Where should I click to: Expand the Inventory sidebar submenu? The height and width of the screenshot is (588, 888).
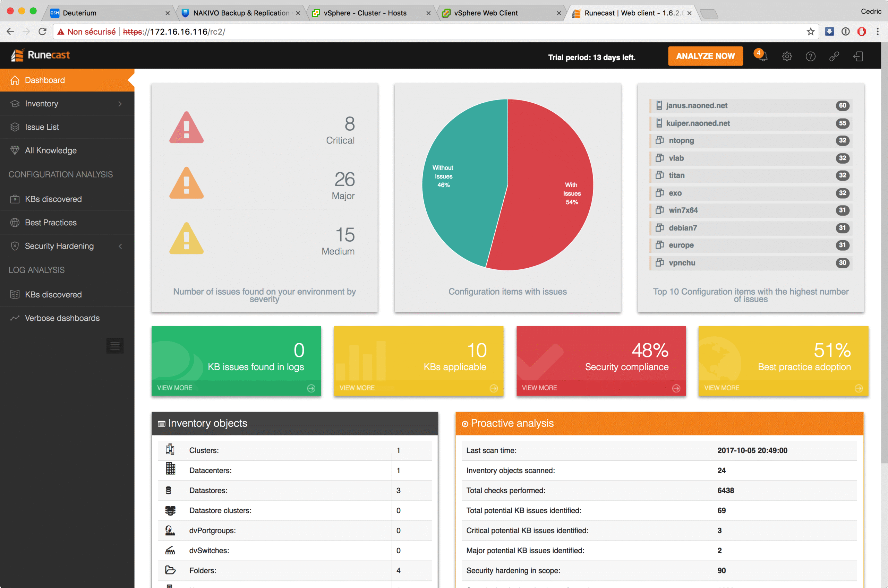pyautogui.click(x=120, y=104)
